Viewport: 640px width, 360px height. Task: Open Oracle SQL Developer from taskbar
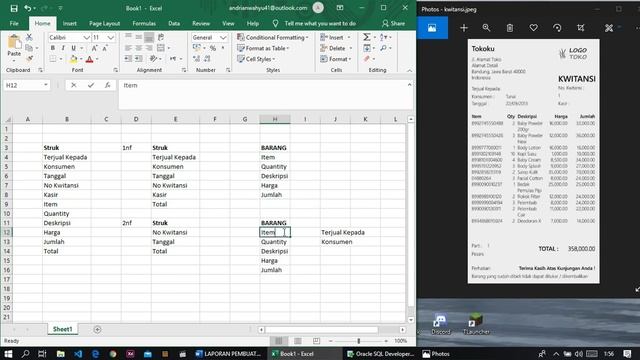[x=380, y=354]
